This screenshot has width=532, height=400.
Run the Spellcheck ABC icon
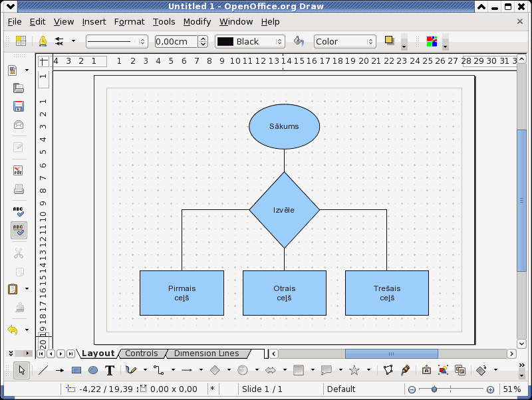[19, 211]
